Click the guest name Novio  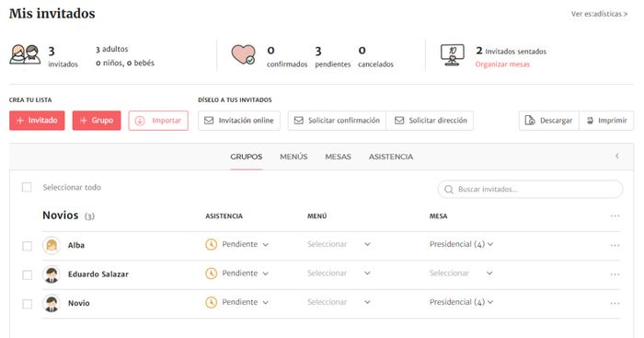78,303
